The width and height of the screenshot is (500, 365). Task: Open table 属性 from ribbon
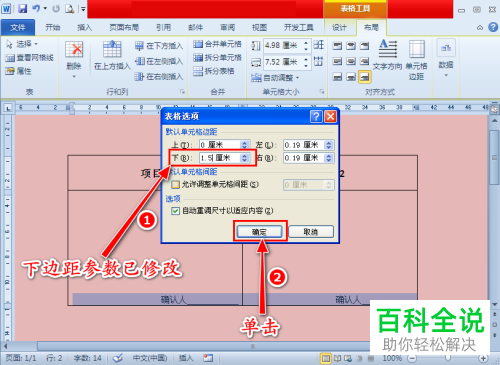19,71
